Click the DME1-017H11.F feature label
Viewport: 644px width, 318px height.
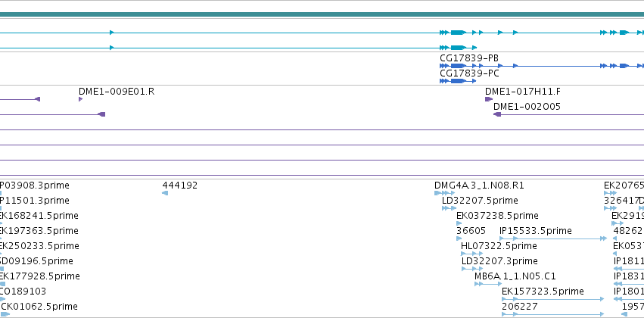522,91
